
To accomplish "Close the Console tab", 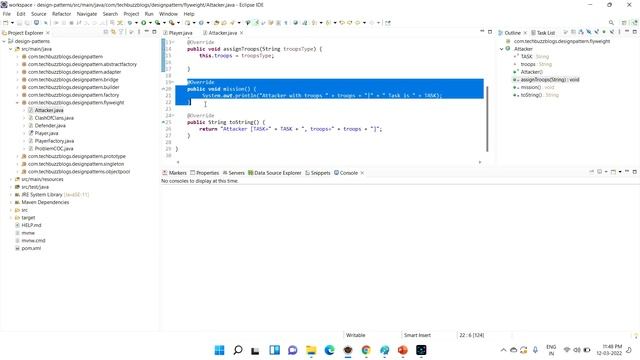I will (x=362, y=173).
